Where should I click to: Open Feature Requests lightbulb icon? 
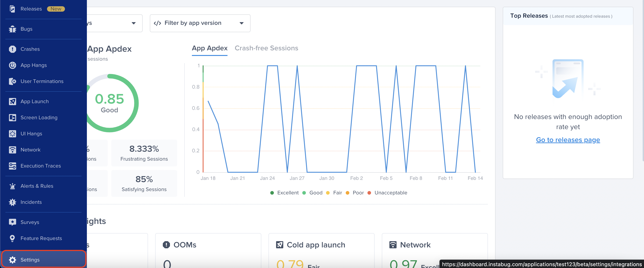pos(13,238)
